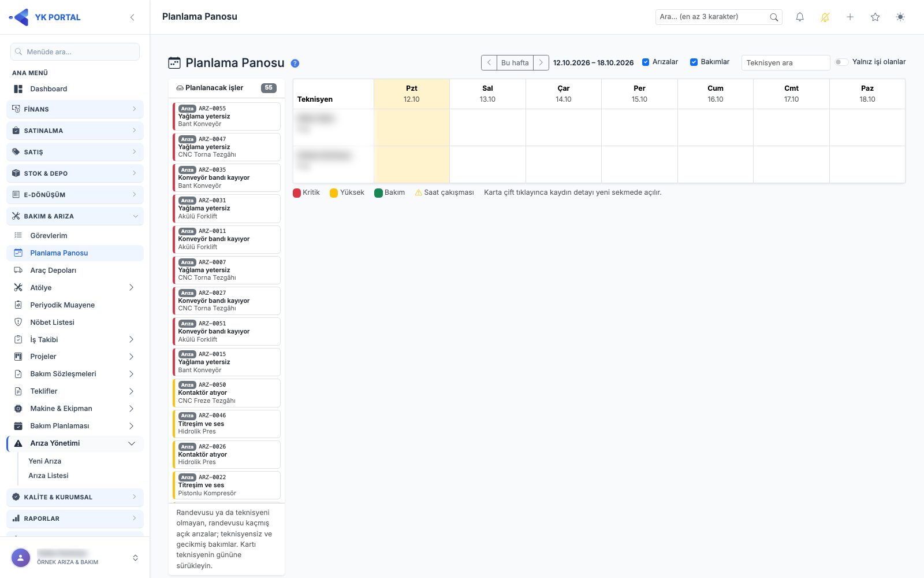Open Araç Depoları in the sidebar
The width and height of the screenshot is (924, 578).
point(75,271)
